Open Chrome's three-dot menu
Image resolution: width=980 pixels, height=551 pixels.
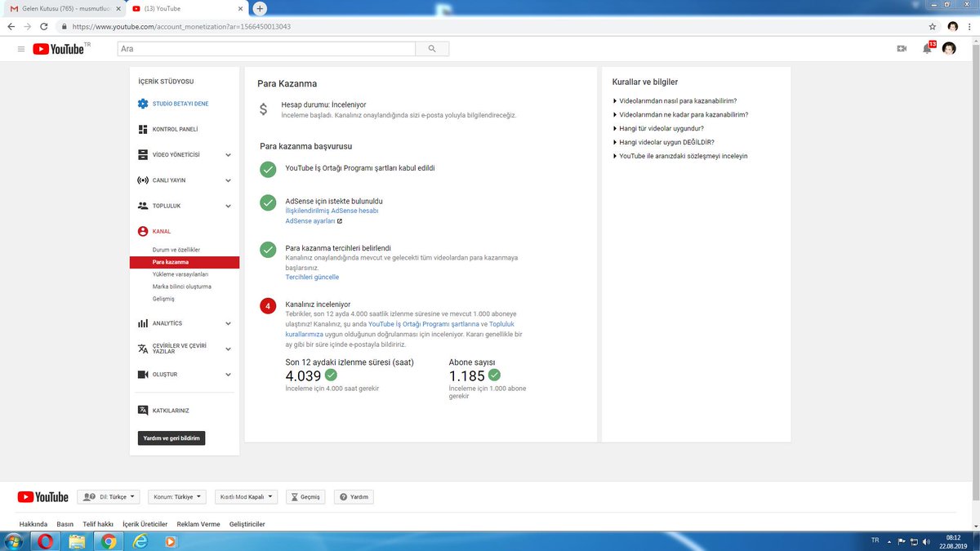click(x=971, y=26)
